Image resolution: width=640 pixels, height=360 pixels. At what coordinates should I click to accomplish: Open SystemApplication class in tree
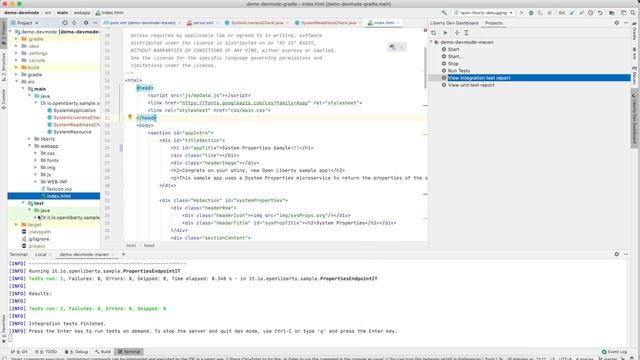(x=74, y=110)
